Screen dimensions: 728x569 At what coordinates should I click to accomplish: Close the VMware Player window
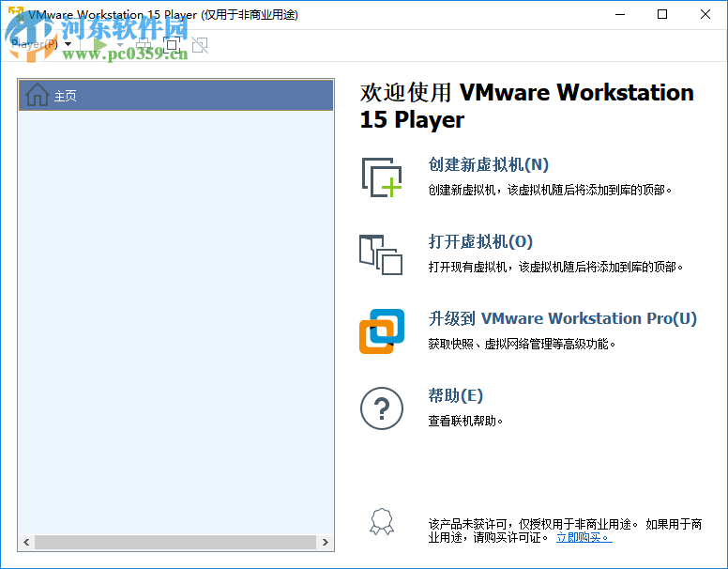705,14
